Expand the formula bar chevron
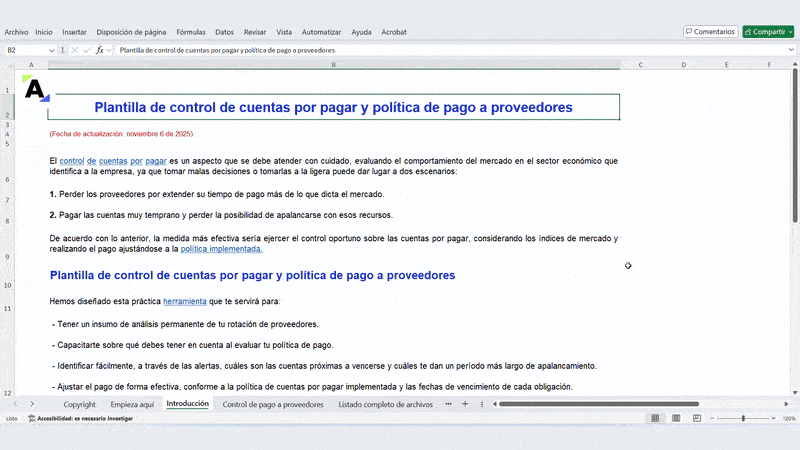This screenshot has width=800, height=450. (x=791, y=49)
